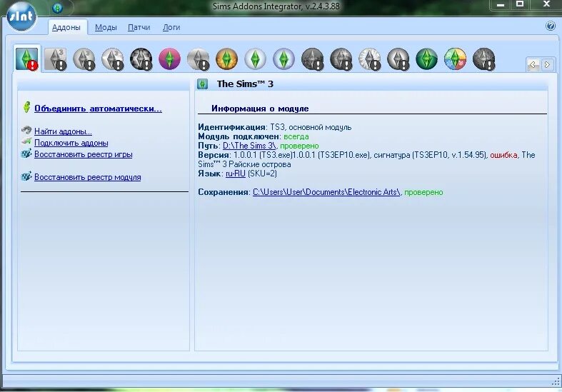Select white module icon right of the orange one
This screenshot has width=562, height=392.
[x=255, y=59]
